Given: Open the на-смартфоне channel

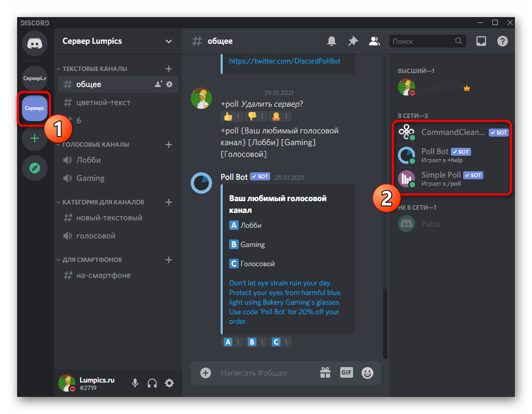Looking at the screenshot, I should point(118,275).
